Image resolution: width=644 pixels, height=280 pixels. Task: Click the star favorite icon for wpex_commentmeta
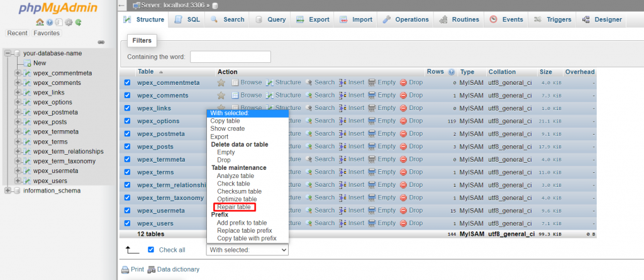pyautogui.click(x=221, y=82)
